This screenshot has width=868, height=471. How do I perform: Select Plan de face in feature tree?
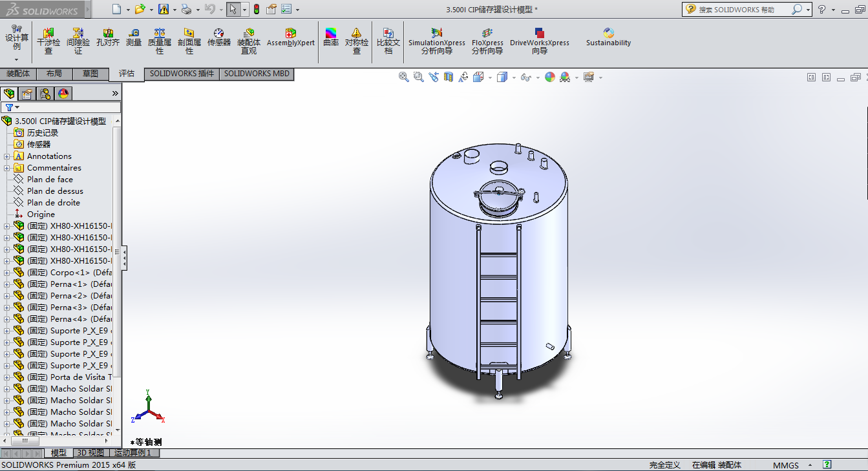[x=50, y=180]
